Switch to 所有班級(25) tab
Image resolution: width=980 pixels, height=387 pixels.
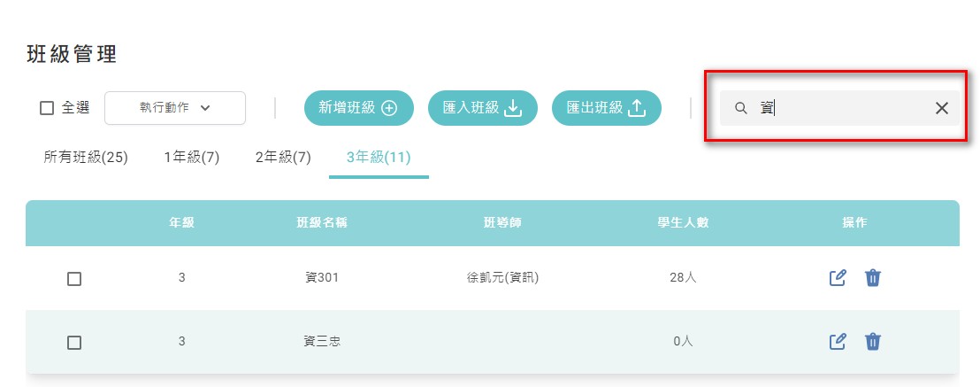[86, 157]
